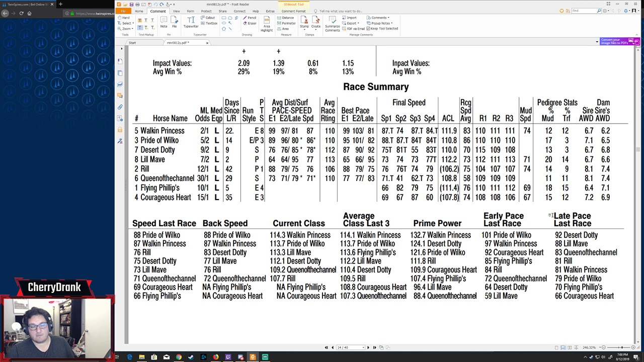Add a Note comment
The height and width of the screenshot is (362, 644).
(x=164, y=22)
